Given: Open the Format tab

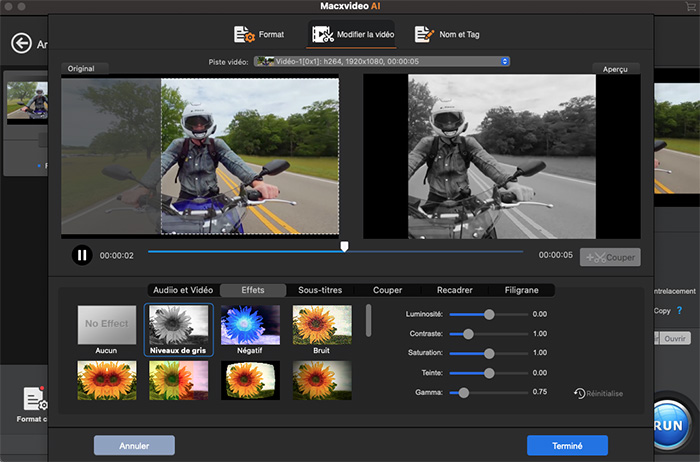Looking at the screenshot, I should (x=259, y=35).
